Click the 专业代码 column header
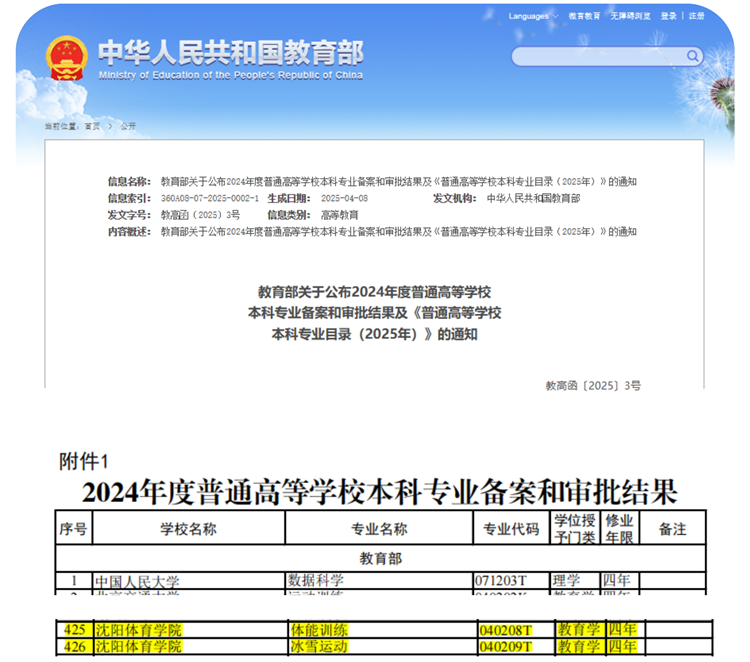Image resolution: width=750 pixels, height=662 pixels. pyautogui.click(x=511, y=529)
